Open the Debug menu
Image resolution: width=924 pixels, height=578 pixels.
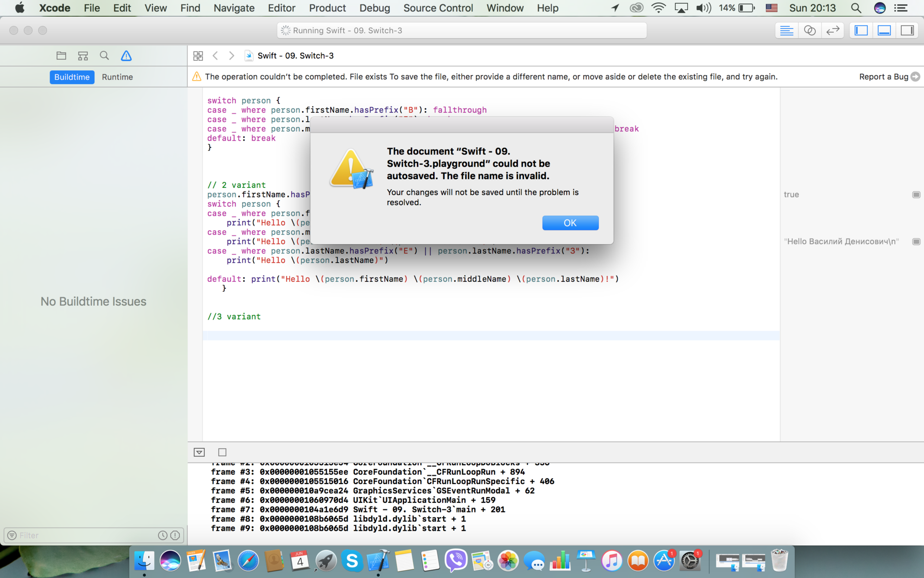[374, 8]
